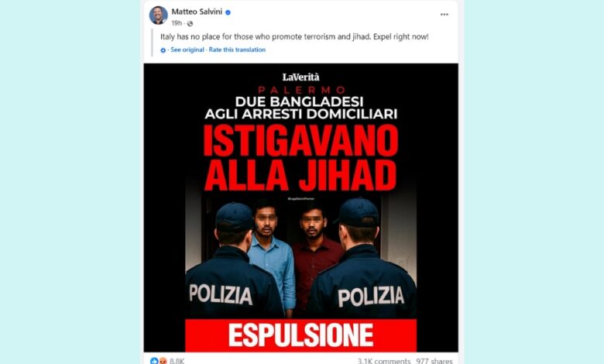The width and height of the screenshot is (604, 364).
Task: Open the 8.8K reactions count
Action: click(x=177, y=362)
